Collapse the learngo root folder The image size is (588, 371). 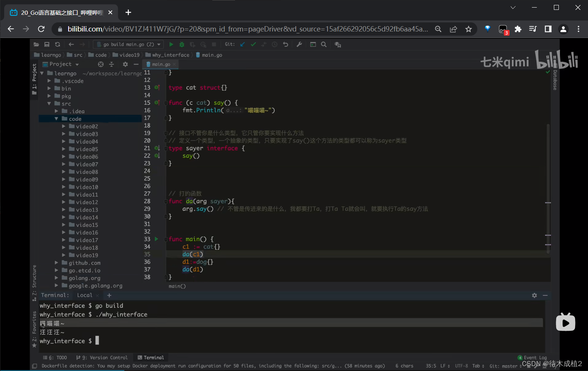click(x=42, y=73)
